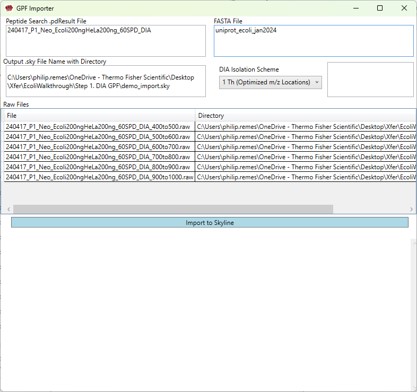Viewport: 417px width, 392px height.
Task: Click directory cell of the 800to900.raw row
Action: (306, 167)
